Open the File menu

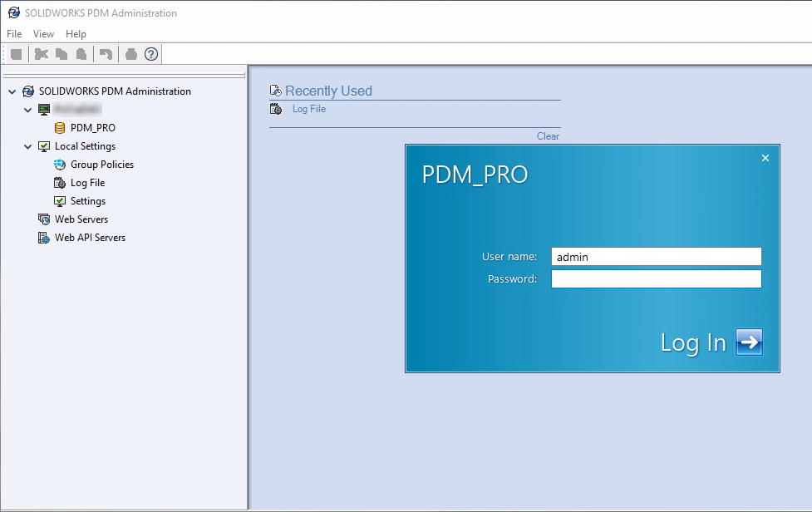coord(14,33)
